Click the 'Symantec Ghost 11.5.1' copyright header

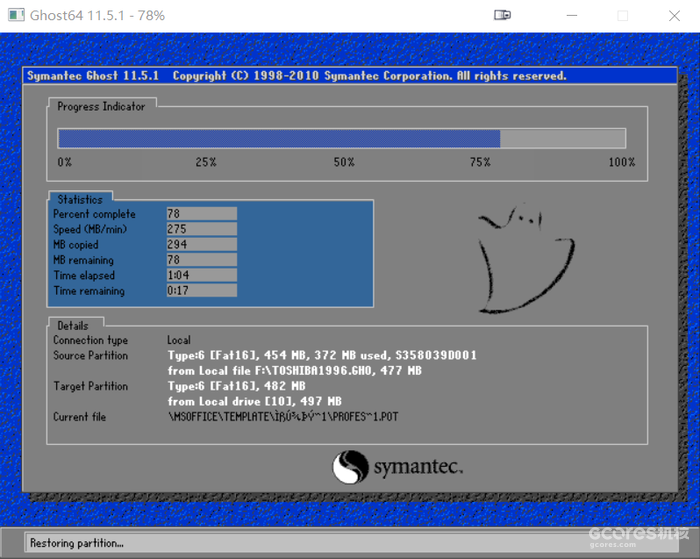pos(296,76)
